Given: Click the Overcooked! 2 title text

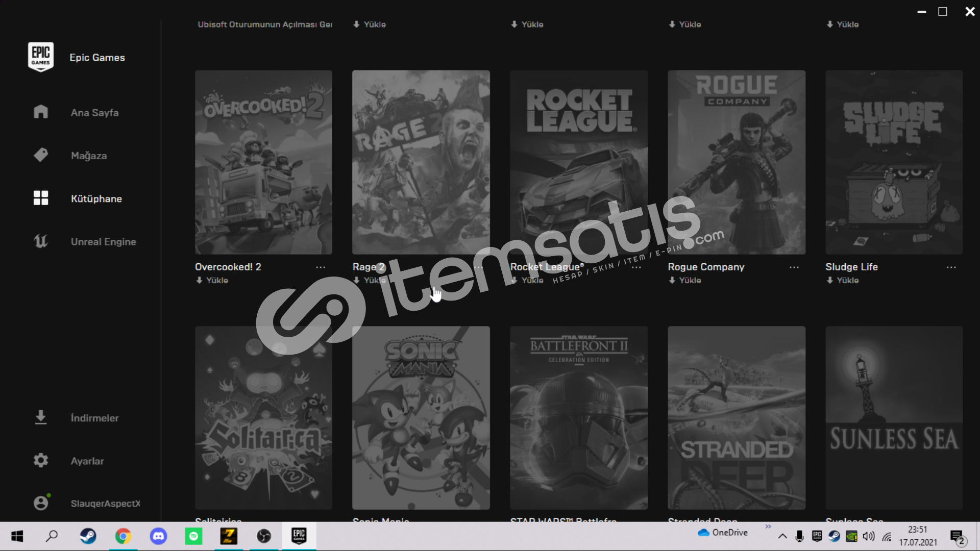Looking at the screenshot, I should coord(228,267).
